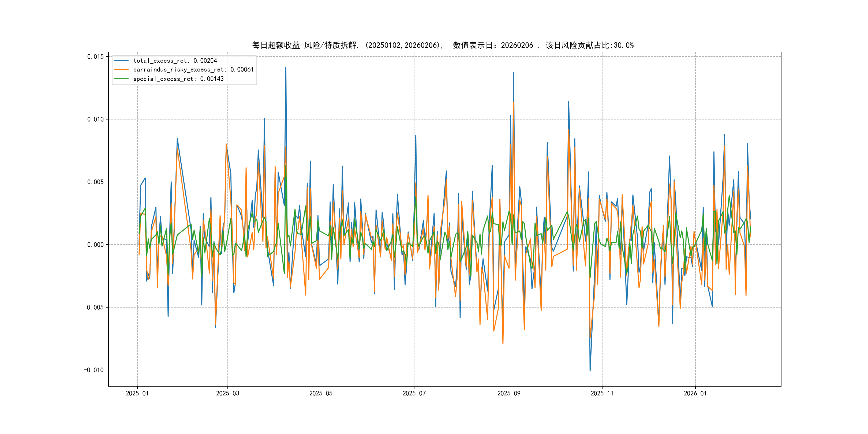Click the -0.010 y-axis tick label
Viewport: 868px width, 434px height.
94,370
